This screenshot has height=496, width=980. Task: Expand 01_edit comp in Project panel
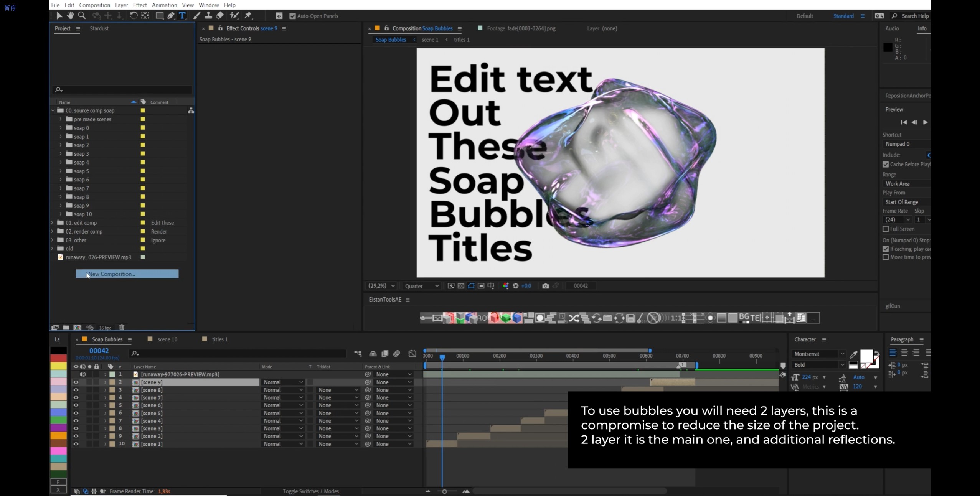coord(53,223)
